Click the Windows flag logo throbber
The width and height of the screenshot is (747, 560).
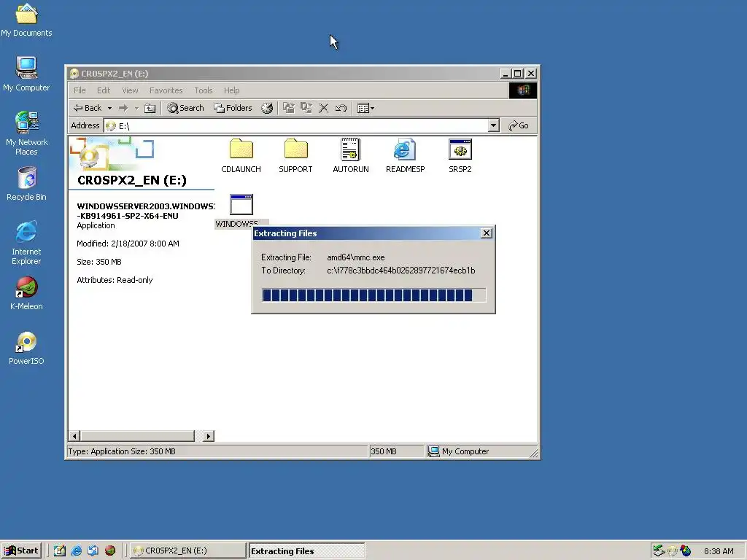(522, 90)
